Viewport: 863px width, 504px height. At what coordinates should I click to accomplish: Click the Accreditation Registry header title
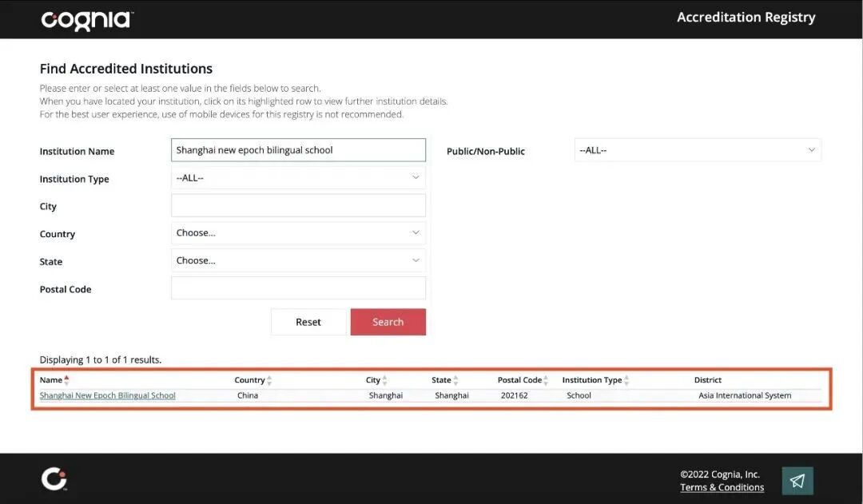click(746, 18)
